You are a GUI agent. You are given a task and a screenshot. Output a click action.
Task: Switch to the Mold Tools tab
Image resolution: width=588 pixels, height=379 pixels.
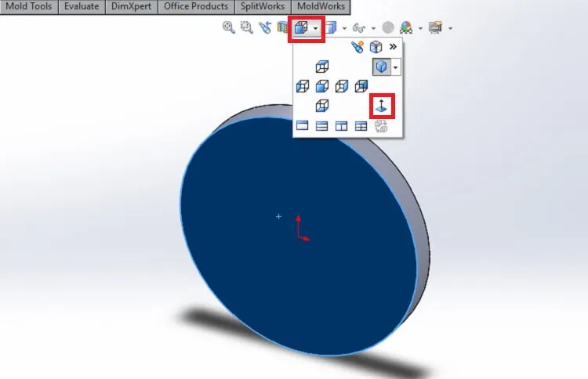coord(29,6)
